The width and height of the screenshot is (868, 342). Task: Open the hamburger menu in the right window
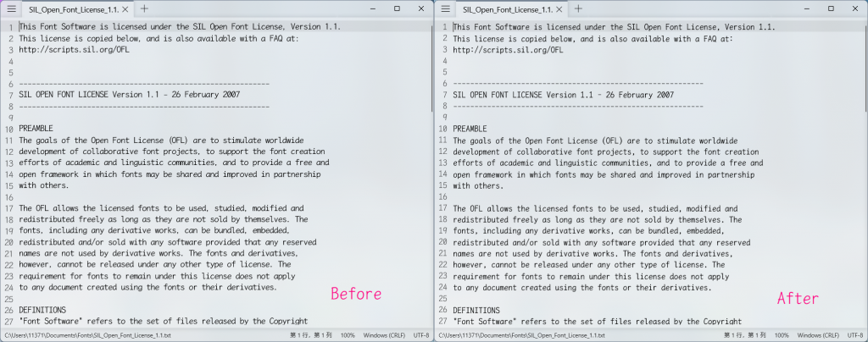pyautogui.click(x=445, y=9)
